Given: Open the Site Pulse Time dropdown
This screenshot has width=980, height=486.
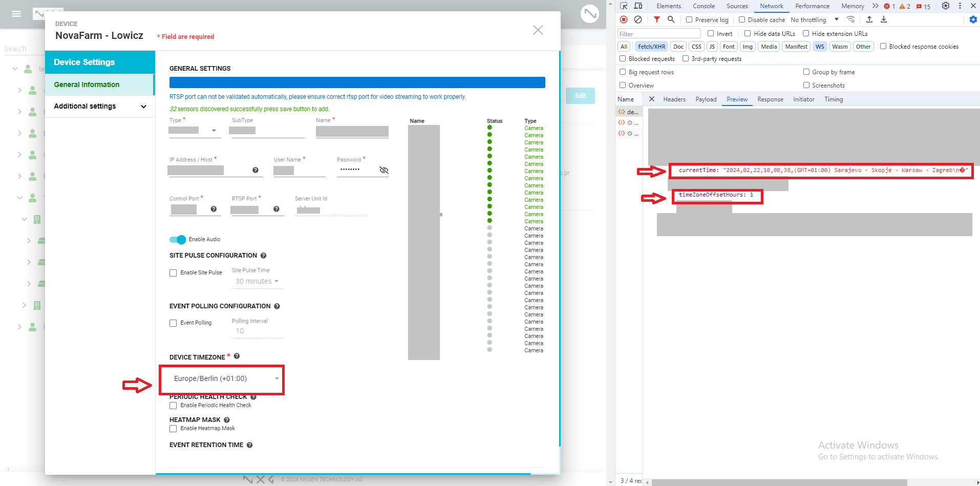Looking at the screenshot, I should 257,282.
